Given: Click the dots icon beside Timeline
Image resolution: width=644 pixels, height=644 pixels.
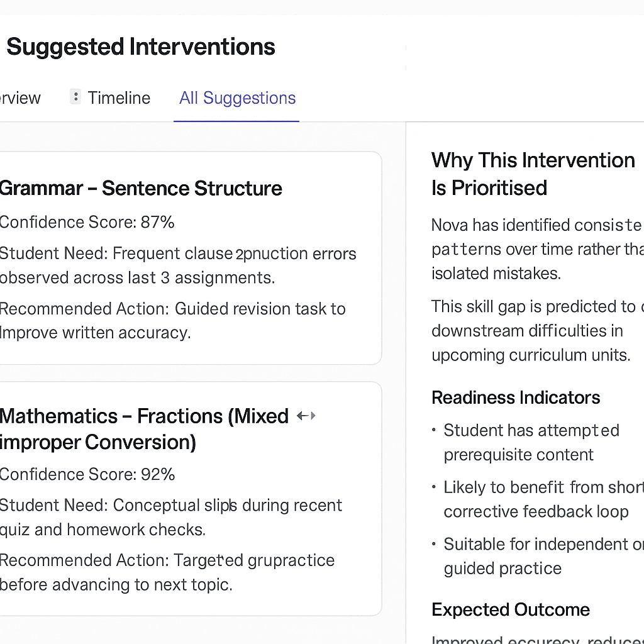Looking at the screenshot, I should click(75, 97).
